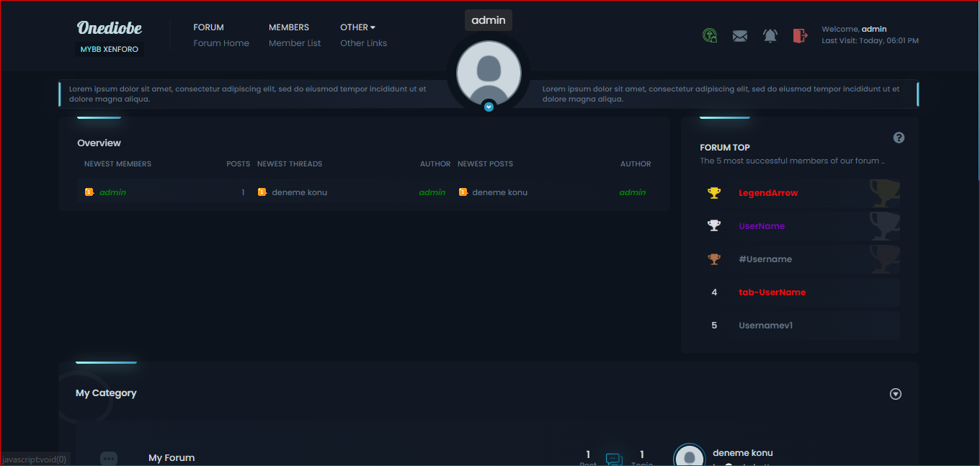Open the notifications bell
The height and width of the screenshot is (466, 980).
point(770,36)
